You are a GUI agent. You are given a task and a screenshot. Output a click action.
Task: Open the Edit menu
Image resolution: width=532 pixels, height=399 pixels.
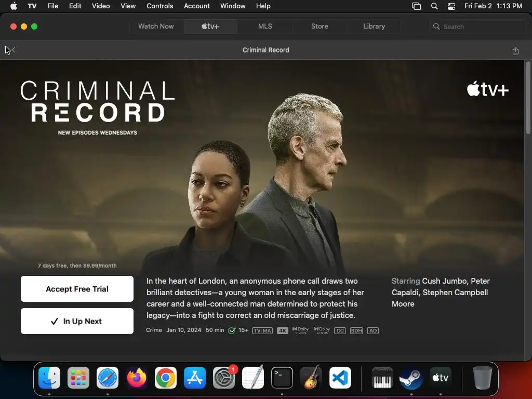(75, 6)
